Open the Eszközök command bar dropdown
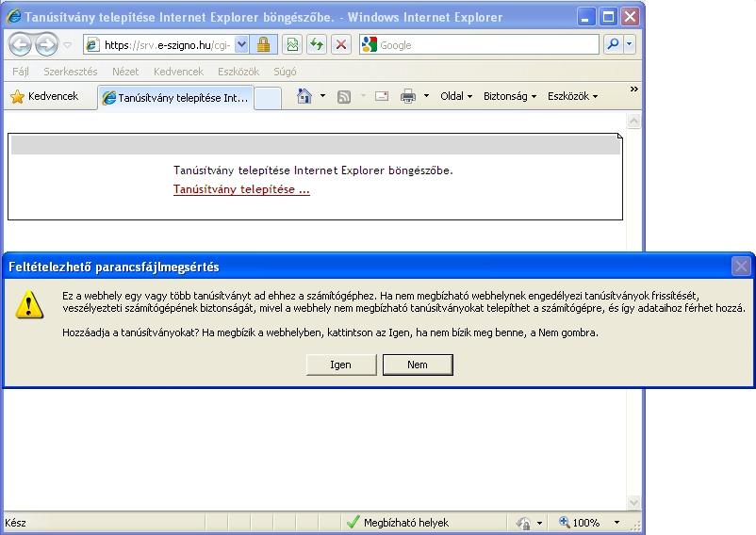This screenshot has height=535, width=756. click(573, 96)
